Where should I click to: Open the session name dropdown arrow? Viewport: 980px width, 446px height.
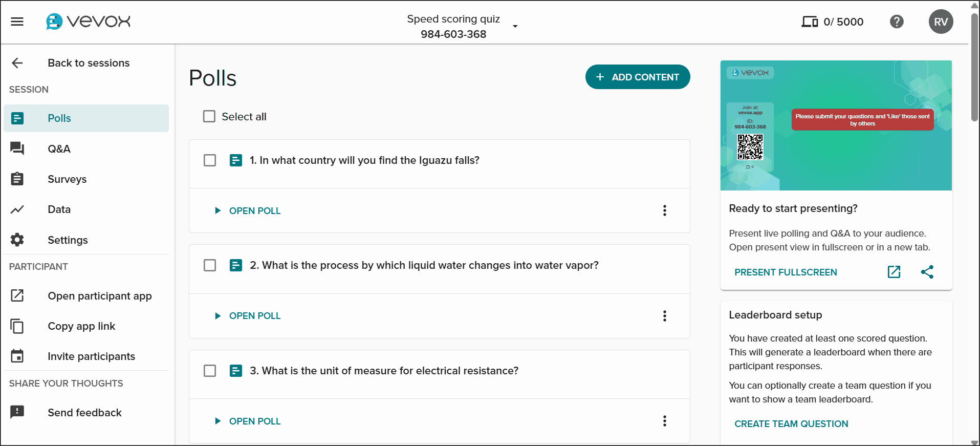pyautogui.click(x=515, y=26)
